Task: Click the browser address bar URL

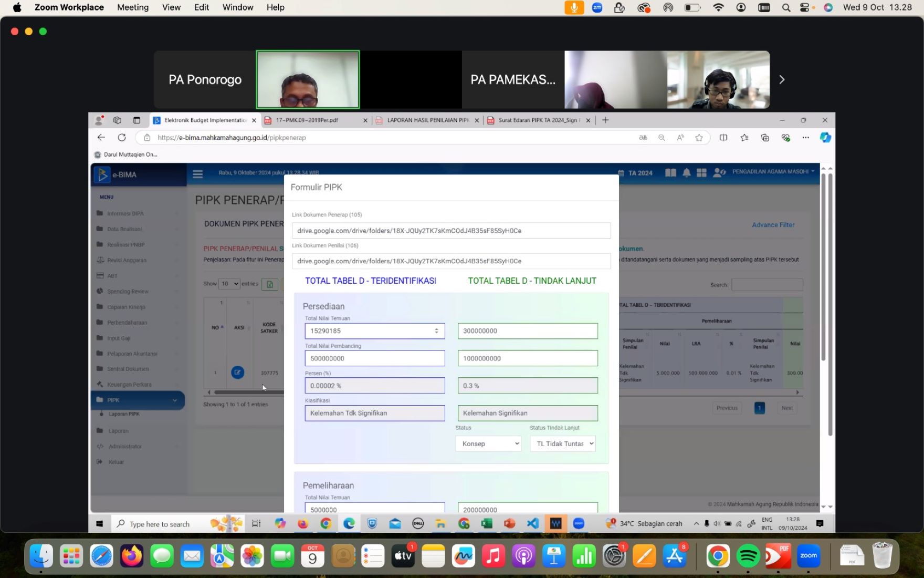Action: (x=232, y=138)
